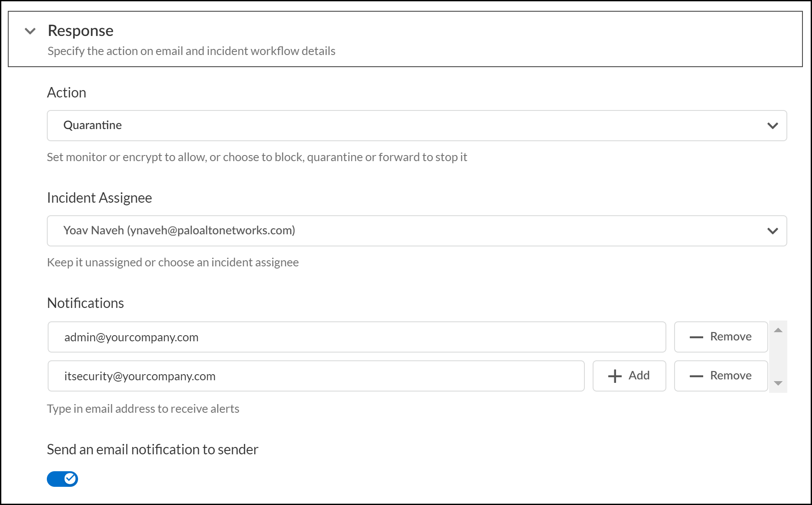812x505 pixels.
Task: Collapse the Response section
Action: [x=30, y=31]
